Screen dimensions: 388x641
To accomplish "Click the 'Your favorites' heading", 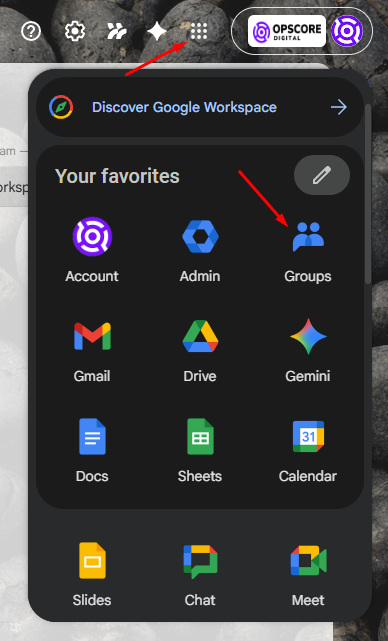I will click(x=117, y=176).
